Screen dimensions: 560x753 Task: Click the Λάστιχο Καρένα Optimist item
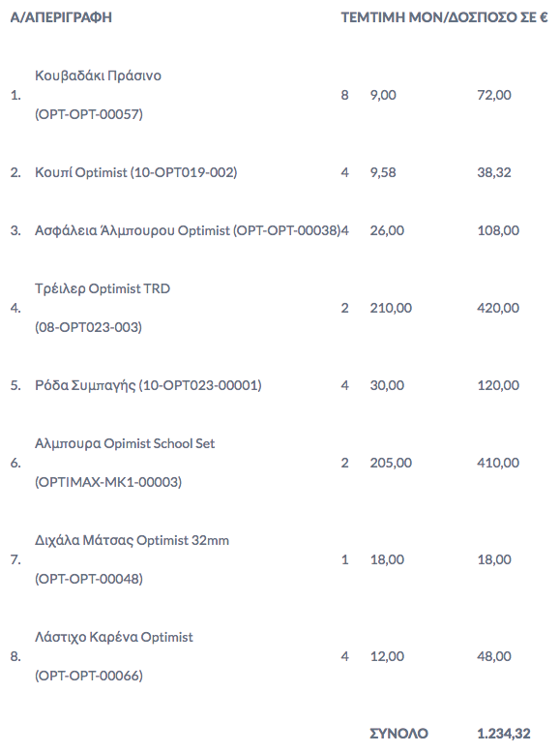(114, 637)
